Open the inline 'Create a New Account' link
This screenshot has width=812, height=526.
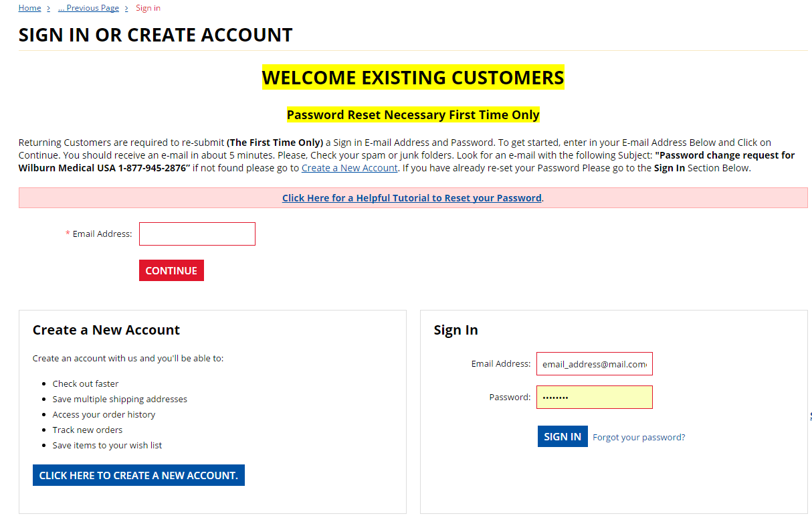tap(349, 168)
